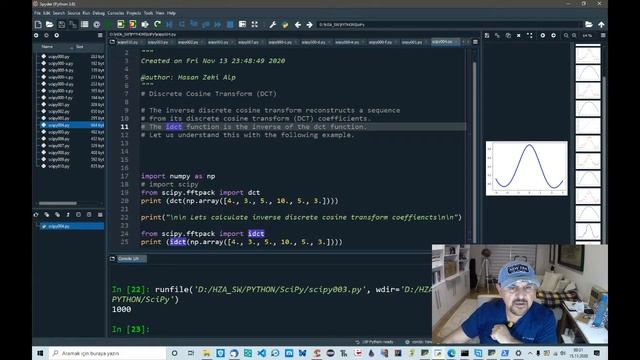Click the Debug file icon
The width and height of the screenshot is (640, 360).
169,24
